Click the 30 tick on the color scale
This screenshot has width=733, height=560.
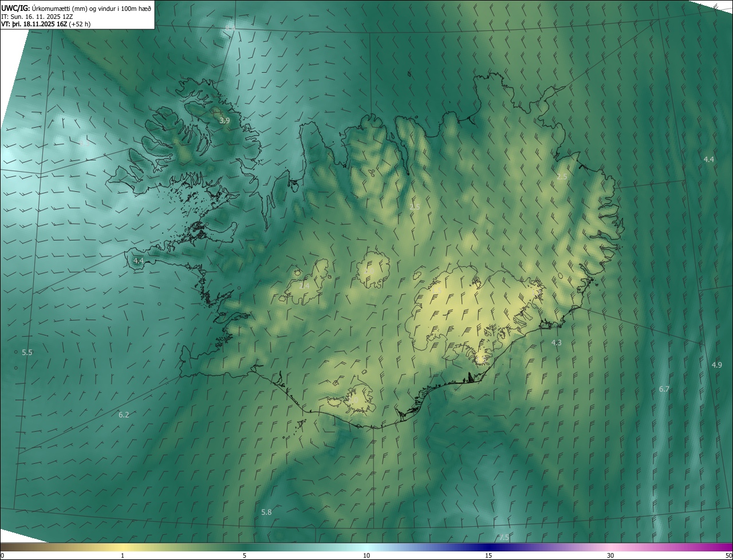tap(610, 555)
